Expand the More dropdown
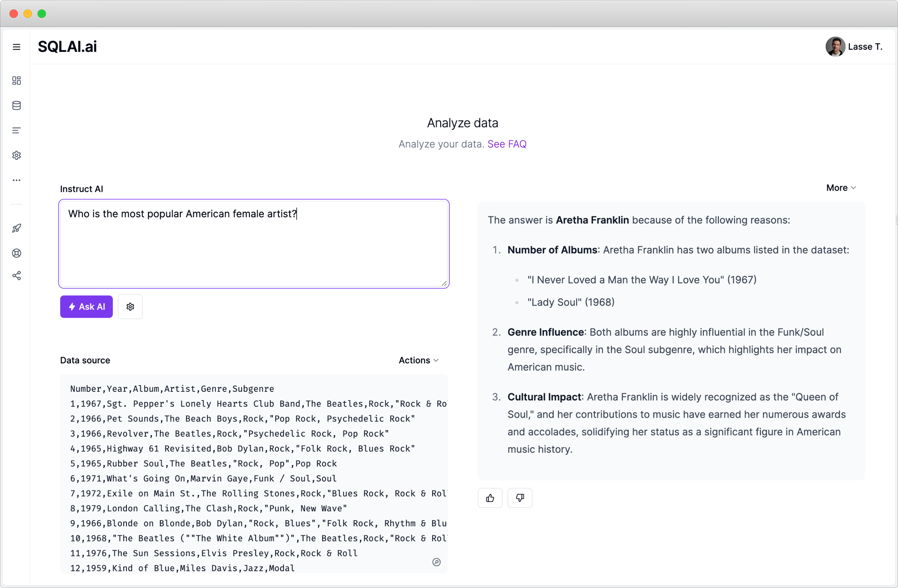 (841, 188)
